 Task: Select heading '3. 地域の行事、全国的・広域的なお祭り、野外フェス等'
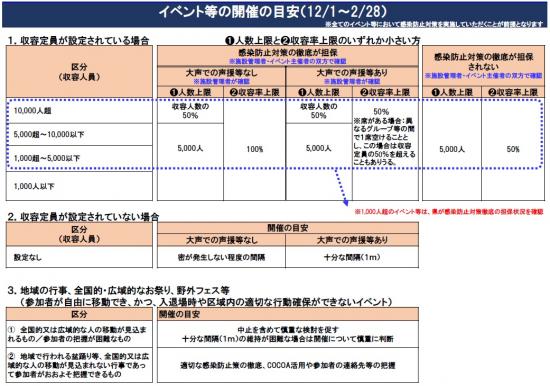point(119,291)
